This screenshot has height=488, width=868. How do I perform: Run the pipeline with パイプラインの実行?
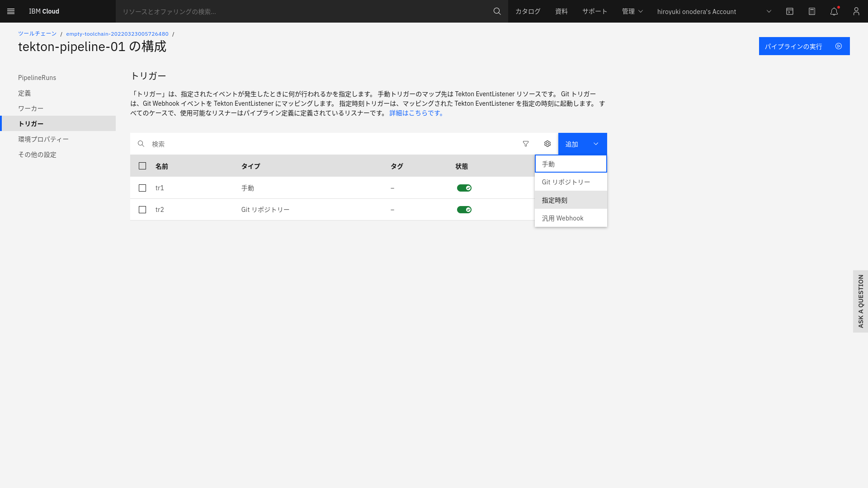[x=804, y=46]
